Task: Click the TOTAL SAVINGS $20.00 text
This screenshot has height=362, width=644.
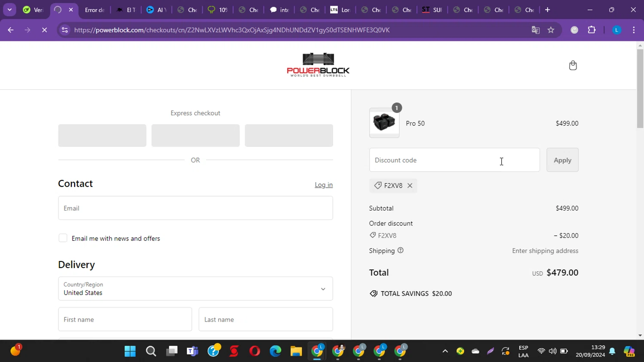Action: click(416, 294)
